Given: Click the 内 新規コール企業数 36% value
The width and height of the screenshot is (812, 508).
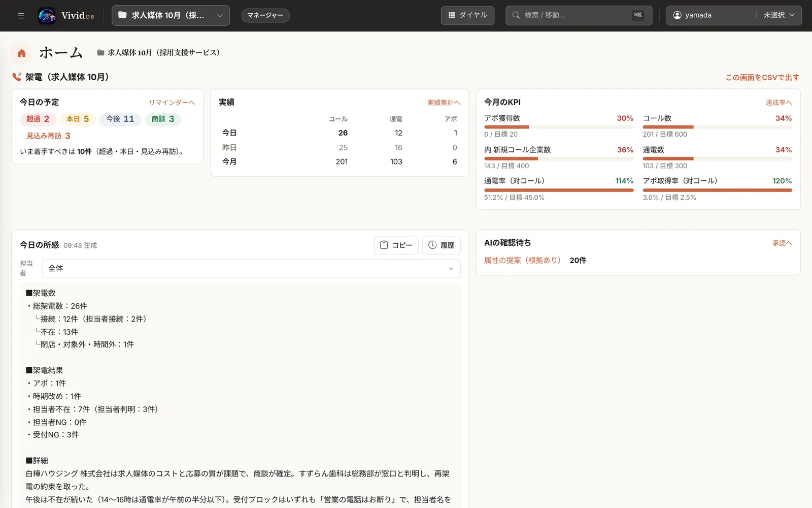Looking at the screenshot, I should [625, 150].
